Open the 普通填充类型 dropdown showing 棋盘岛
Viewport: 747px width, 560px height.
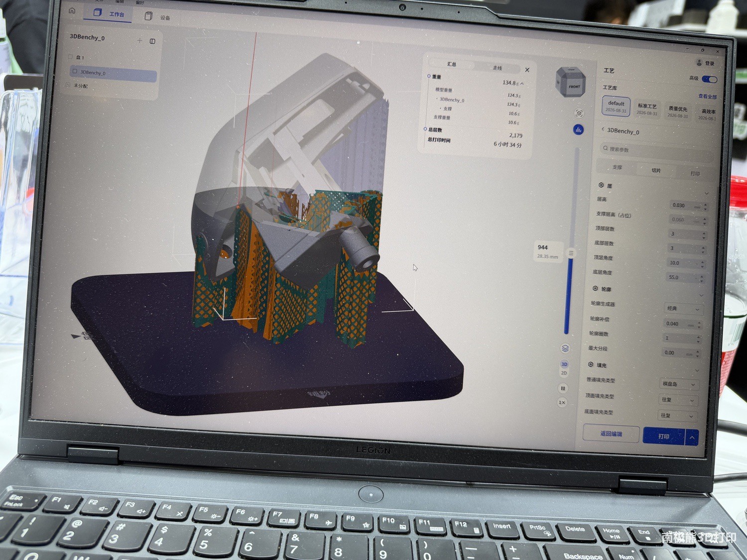(679, 384)
